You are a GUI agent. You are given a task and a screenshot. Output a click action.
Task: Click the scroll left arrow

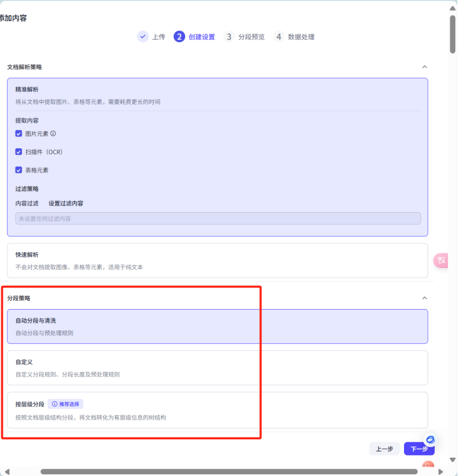coord(7,472)
